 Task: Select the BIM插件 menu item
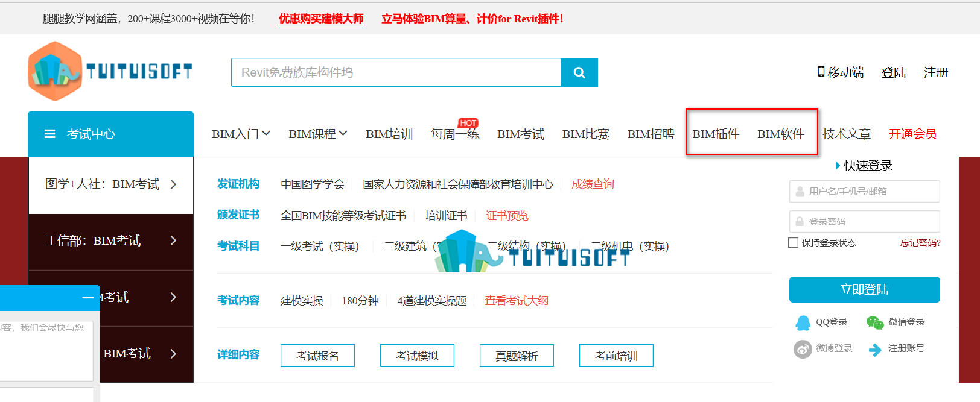click(x=716, y=134)
